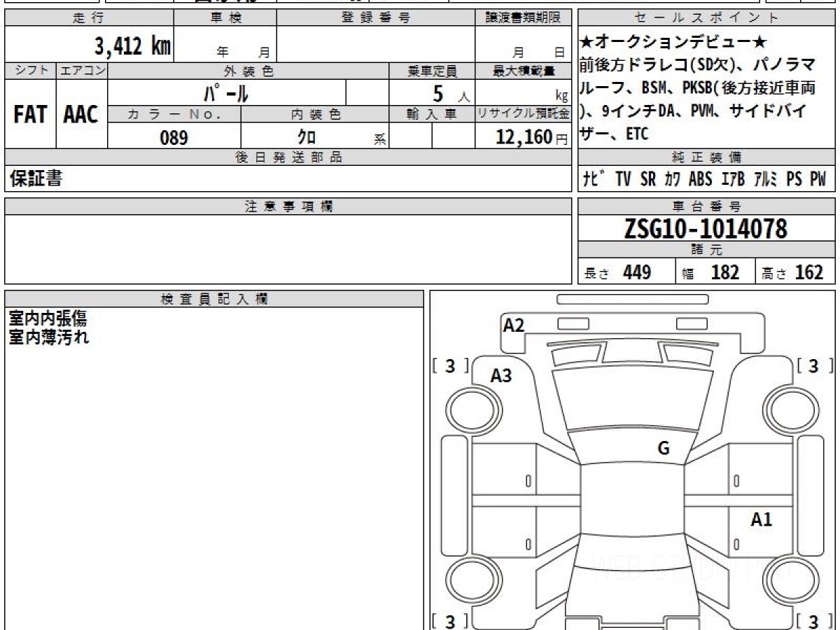Click the length value 449
Viewport: 840px width, 630px height.
(636, 273)
